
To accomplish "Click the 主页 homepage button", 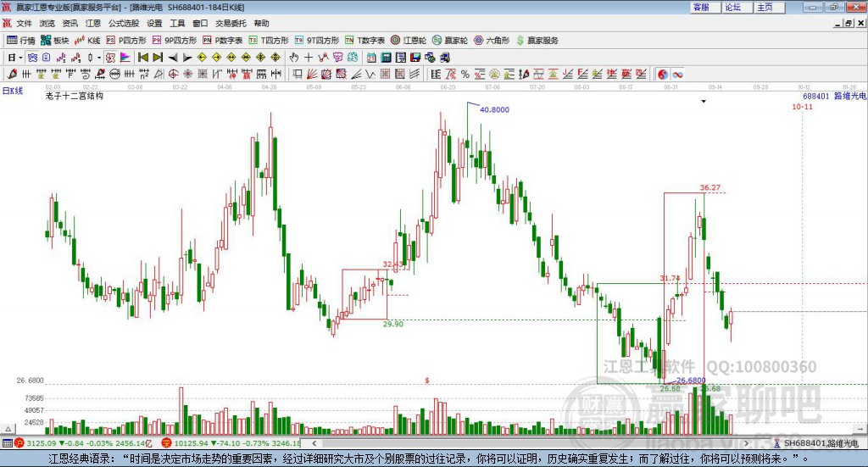I will (x=770, y=7).
